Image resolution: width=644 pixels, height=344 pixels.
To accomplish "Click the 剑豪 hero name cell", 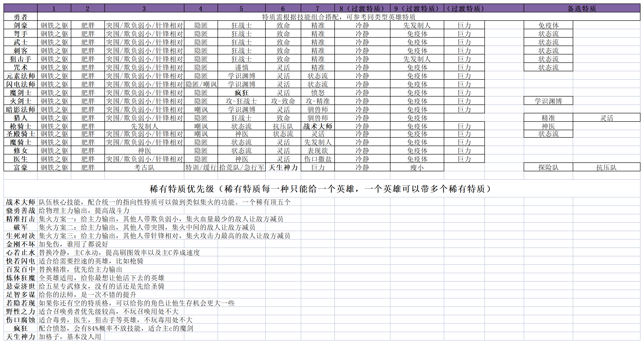I will (x=21, y=25).
